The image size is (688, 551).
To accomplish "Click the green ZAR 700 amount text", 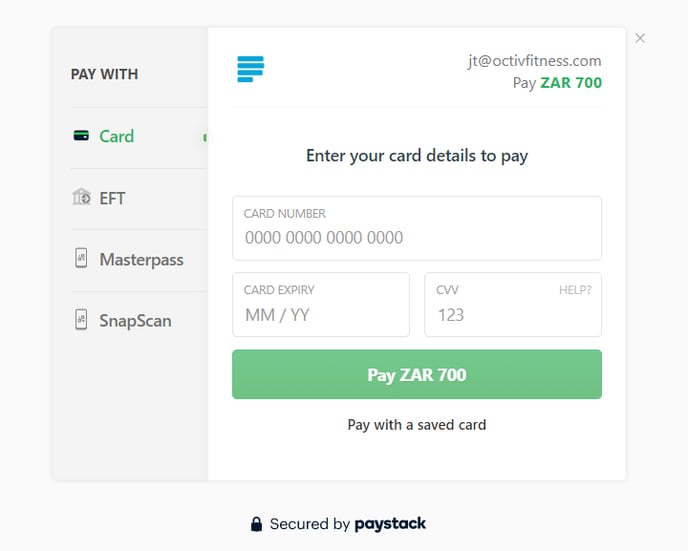I will (x=571, y=83).
